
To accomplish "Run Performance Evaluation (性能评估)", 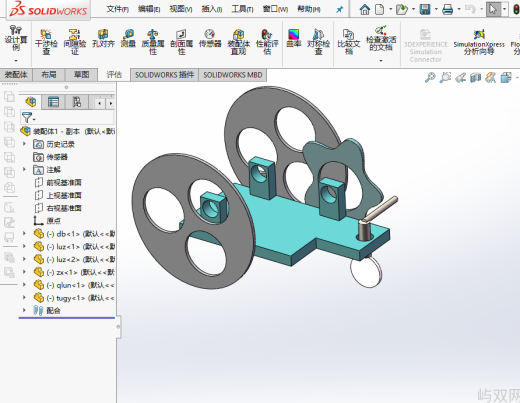I will coord(267,42).
